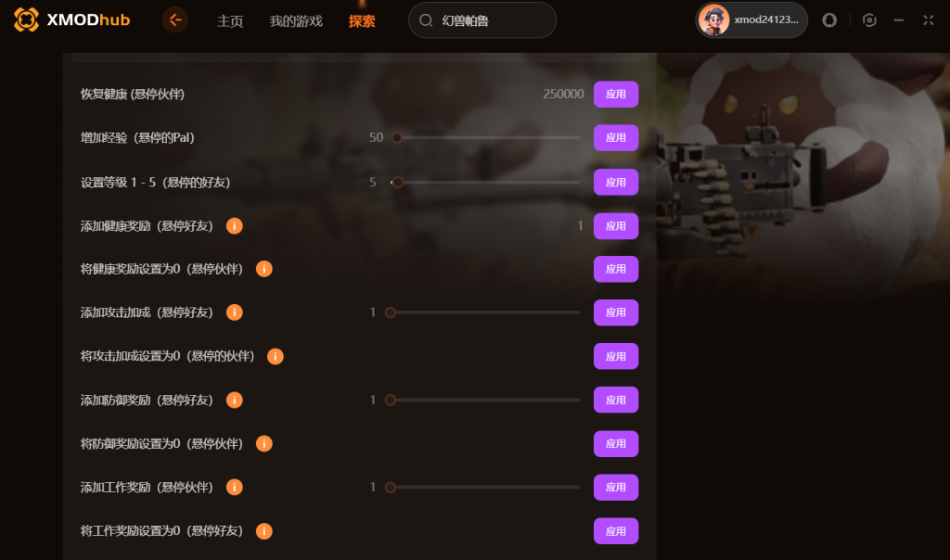Show info for 将攻击加成设置为0
This screenshot has width=950, height=560.
[x=276, y=357]
